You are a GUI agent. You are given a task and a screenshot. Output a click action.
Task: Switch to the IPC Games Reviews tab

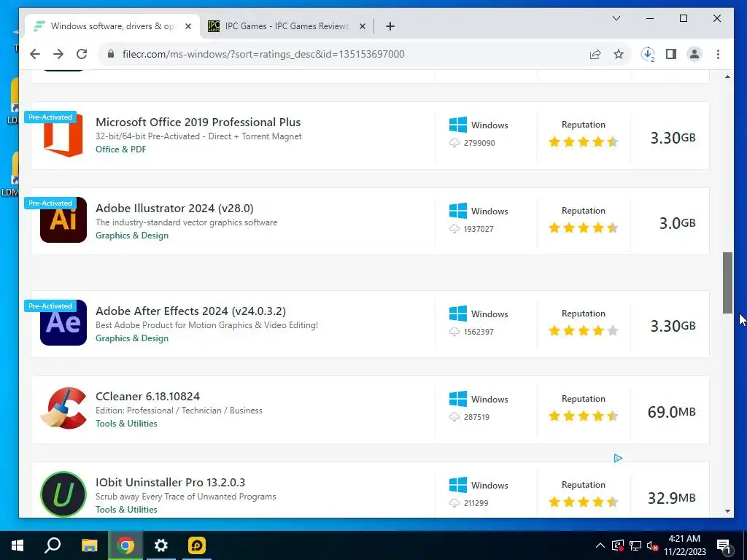pos(287,26)
